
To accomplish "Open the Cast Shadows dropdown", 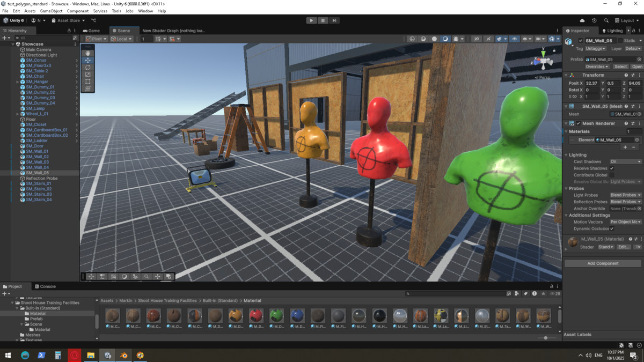I will click(x=625, y=161).
